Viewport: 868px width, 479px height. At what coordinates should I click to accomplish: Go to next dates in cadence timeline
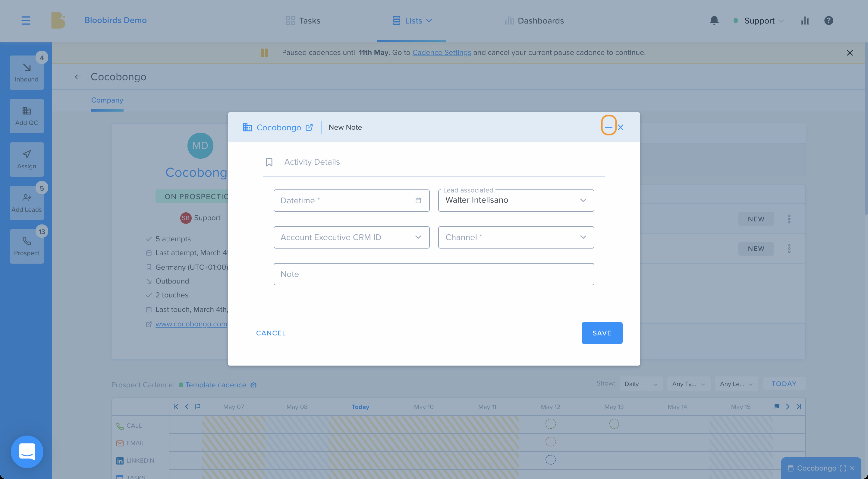788,407
